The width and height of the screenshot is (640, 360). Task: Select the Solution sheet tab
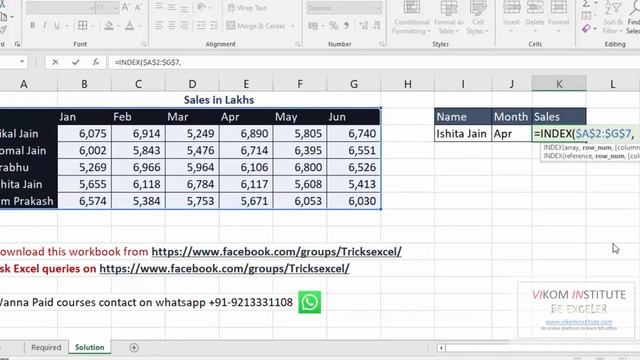[x=90, y=347]
